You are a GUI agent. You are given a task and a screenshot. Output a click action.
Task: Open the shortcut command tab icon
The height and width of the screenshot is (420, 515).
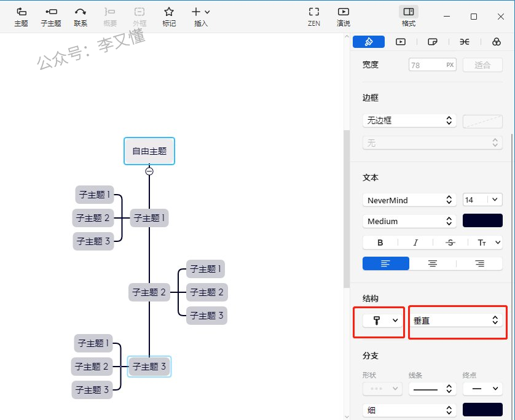point(465,42)
